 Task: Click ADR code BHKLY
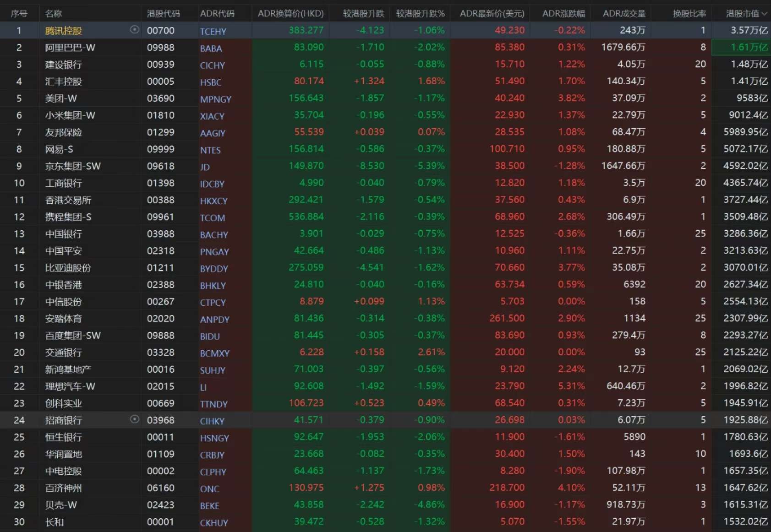(x=213, y=286)
